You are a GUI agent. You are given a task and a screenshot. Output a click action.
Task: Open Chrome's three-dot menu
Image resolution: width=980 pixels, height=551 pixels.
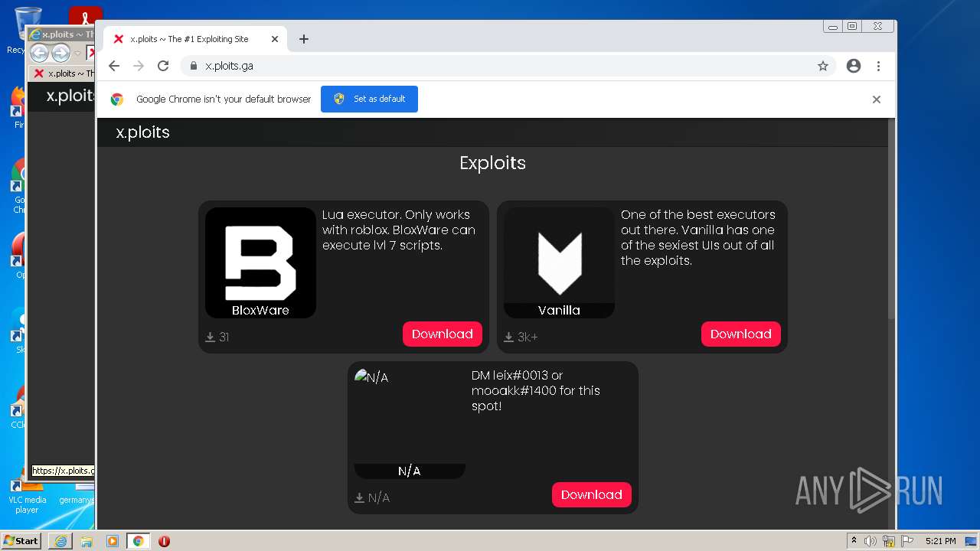[878, 66]
